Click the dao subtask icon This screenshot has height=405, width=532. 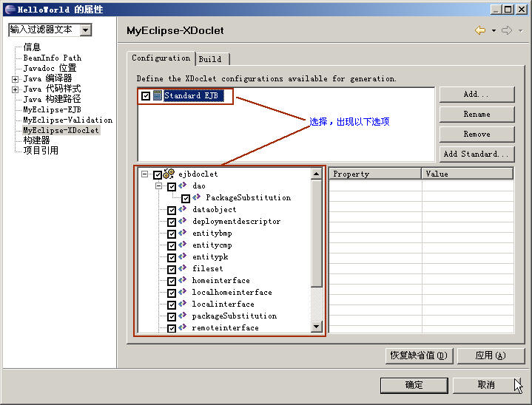[x=183, y=186]
